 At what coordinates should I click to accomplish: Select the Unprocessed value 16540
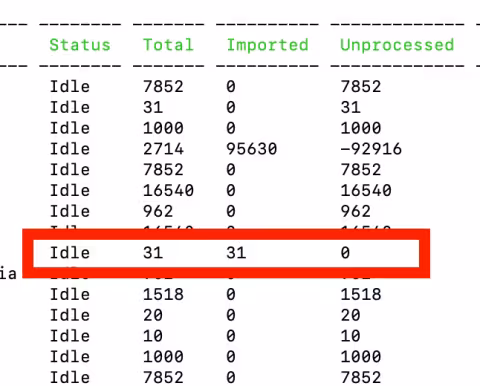coord(366,190)
